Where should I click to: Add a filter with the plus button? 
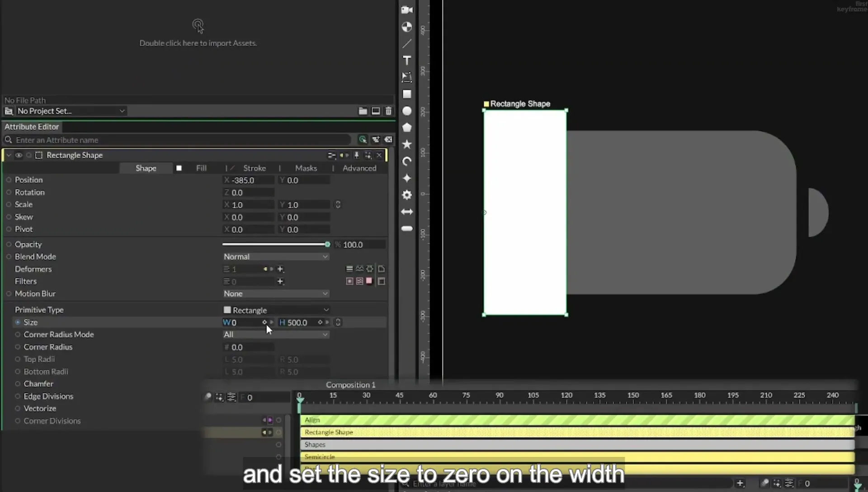pos(280,281)
